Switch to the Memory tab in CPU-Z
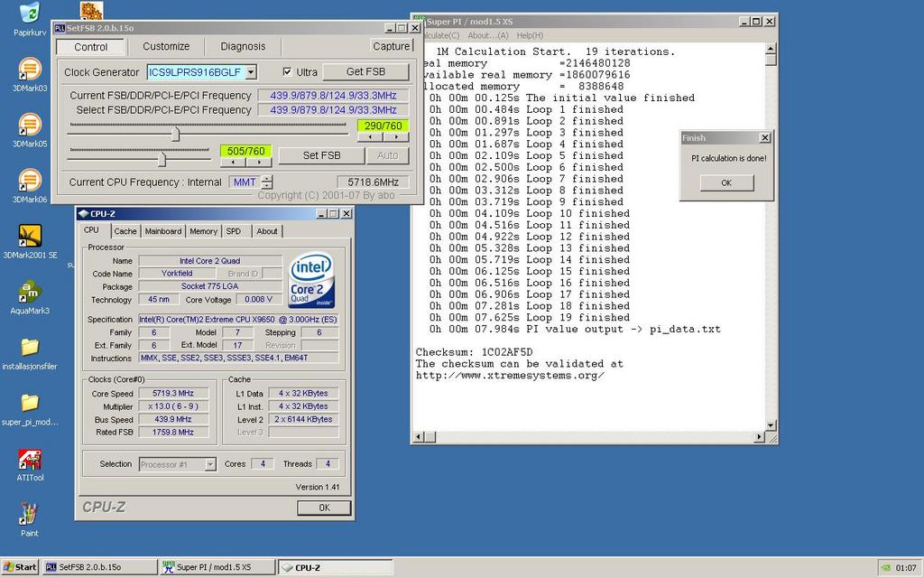Viewport: 924px width, 578px height. point(203,231)
